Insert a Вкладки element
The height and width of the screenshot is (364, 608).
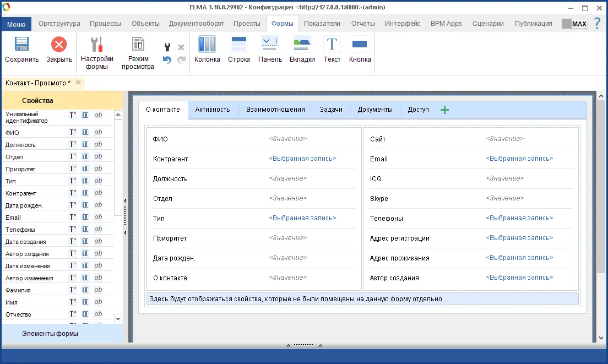[x=302, y=45]
